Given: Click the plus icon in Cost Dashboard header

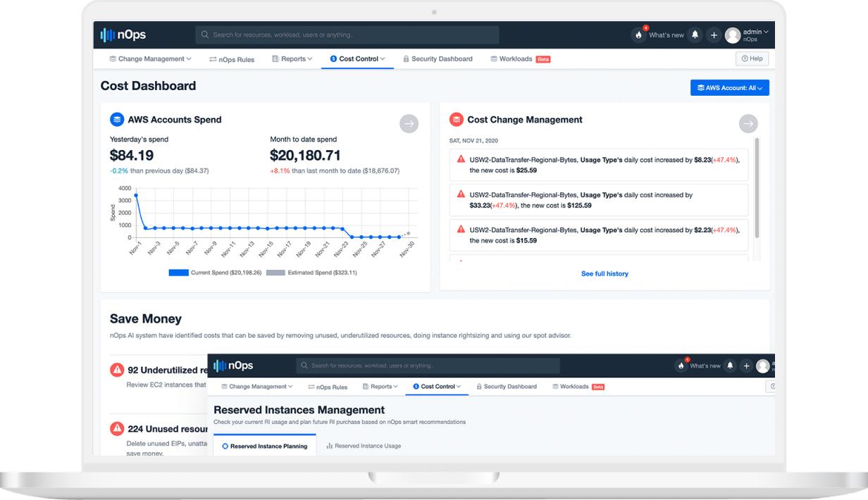Looking at the screenshot, I should pyautogui.click(x=714, y=35).
